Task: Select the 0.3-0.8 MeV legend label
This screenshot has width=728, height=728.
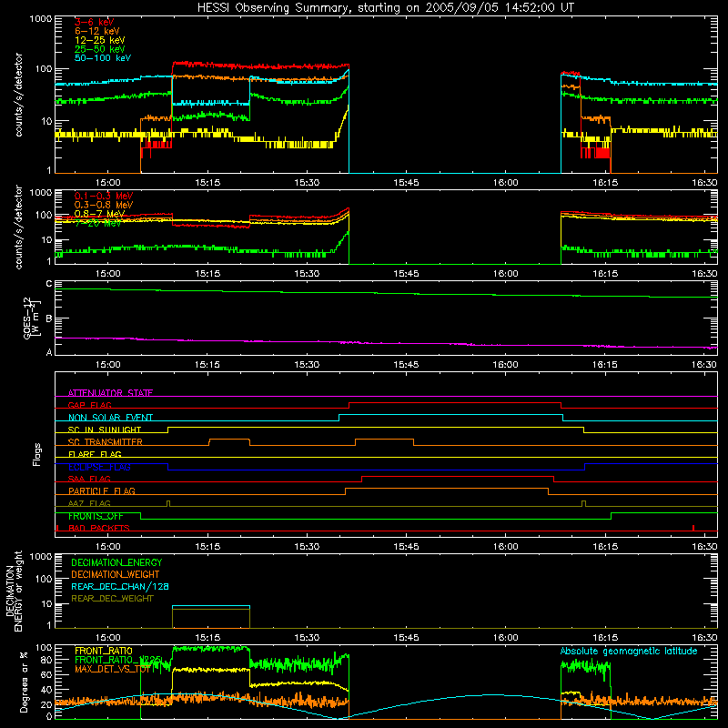Action: click(104, 205)
